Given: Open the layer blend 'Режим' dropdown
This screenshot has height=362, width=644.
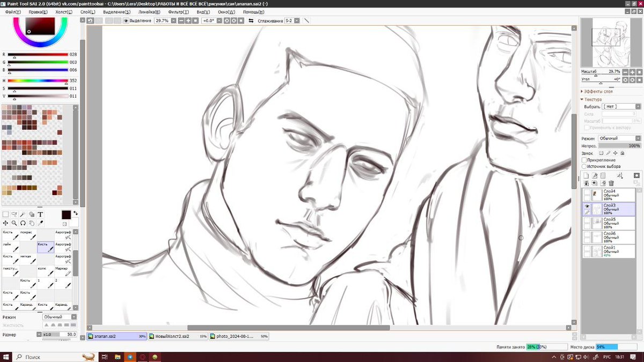Looking at the screenshot, I should click(619, 138).
